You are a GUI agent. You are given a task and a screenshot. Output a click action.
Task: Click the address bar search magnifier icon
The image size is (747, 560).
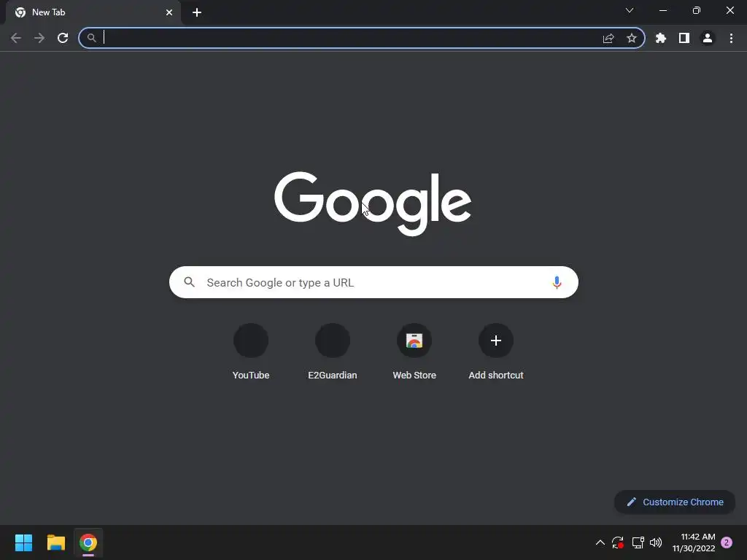91,38
